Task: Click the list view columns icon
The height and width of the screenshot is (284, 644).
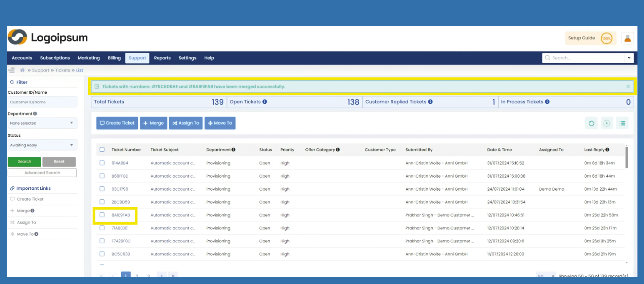Action: pos(622,123)
